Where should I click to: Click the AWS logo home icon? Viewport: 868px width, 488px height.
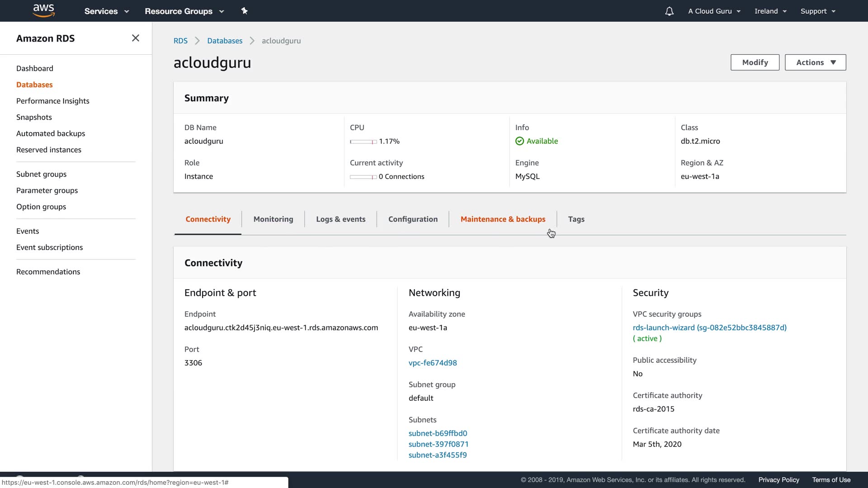(44, 11)
